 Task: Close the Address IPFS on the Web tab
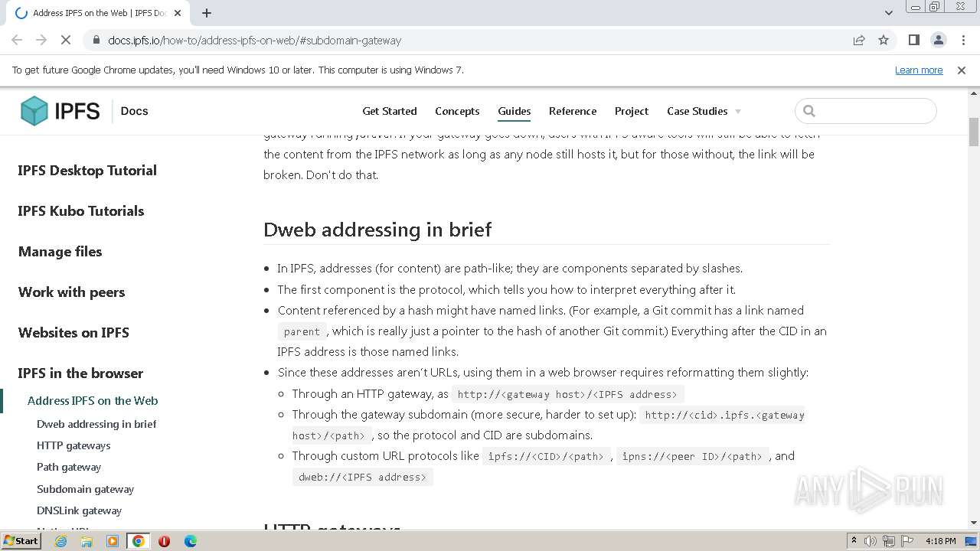(x=178, y=13)
